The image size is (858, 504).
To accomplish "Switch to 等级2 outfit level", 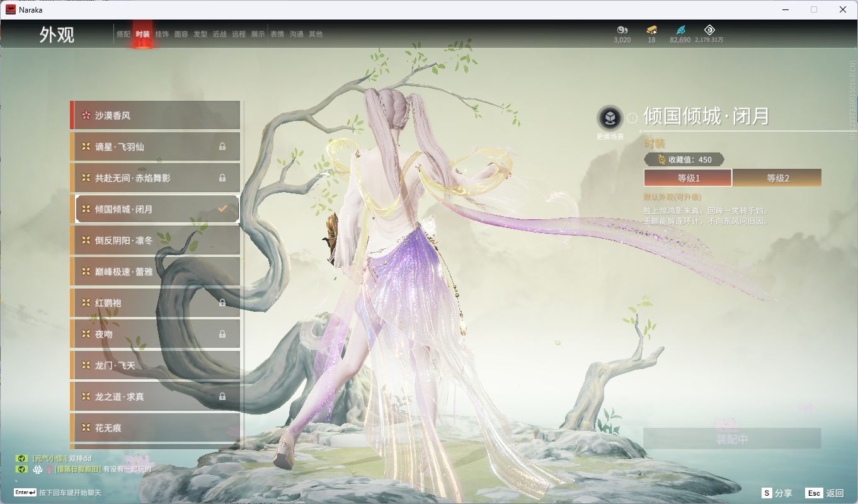I will click(777, 178).
